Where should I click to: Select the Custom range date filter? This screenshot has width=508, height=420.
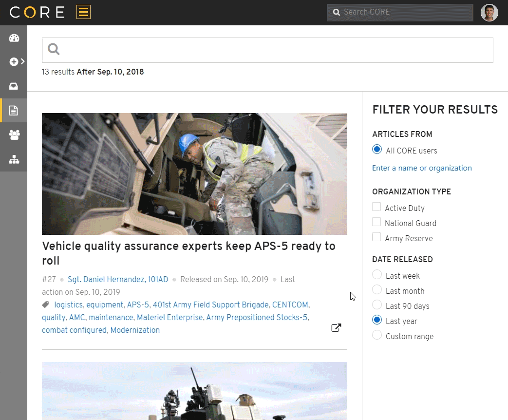pyautogui.click(x=377, y=335)
